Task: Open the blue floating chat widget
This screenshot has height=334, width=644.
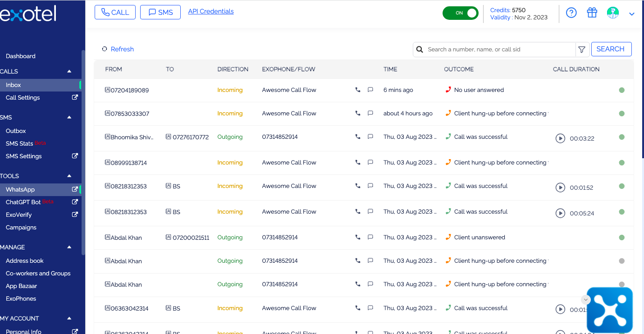Action: click(x=609, y=310)
